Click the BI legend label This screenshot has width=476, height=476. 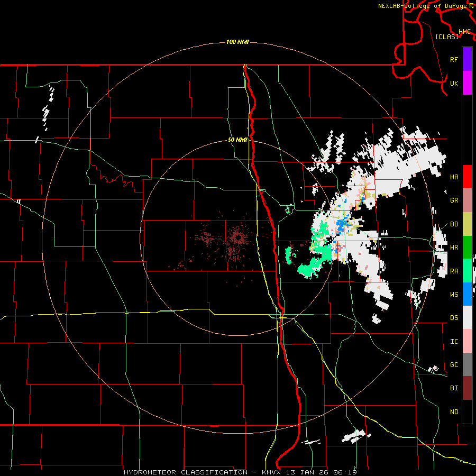point(454,388)
